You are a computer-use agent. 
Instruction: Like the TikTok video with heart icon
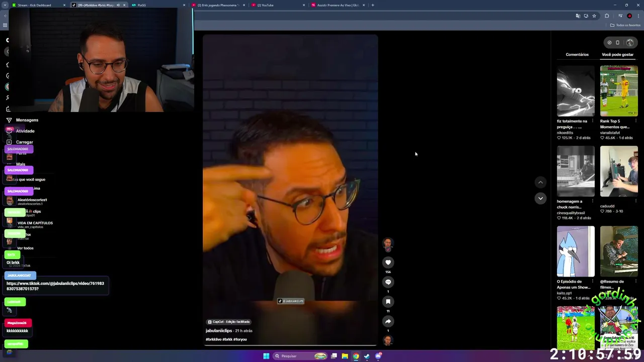point(388,262)
